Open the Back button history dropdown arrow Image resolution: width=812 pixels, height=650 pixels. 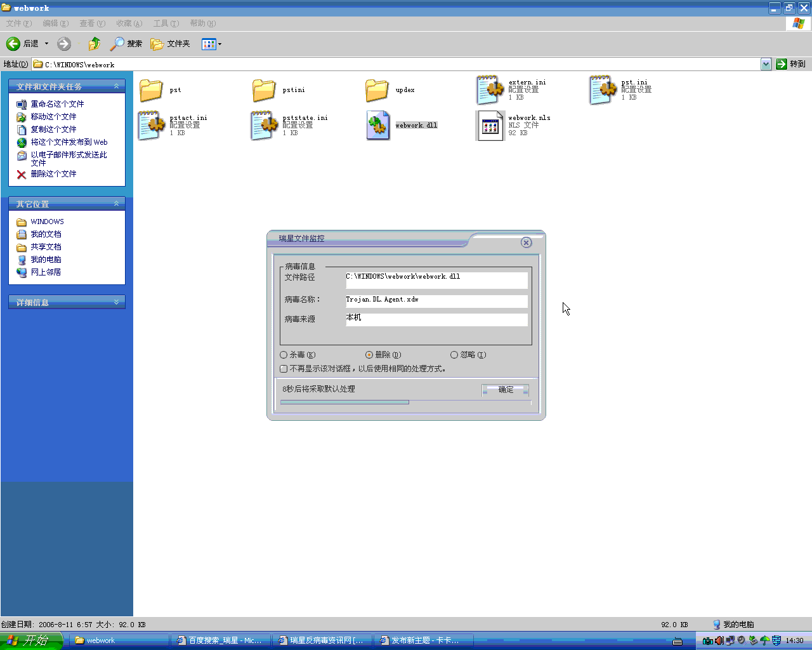[46, 44]
